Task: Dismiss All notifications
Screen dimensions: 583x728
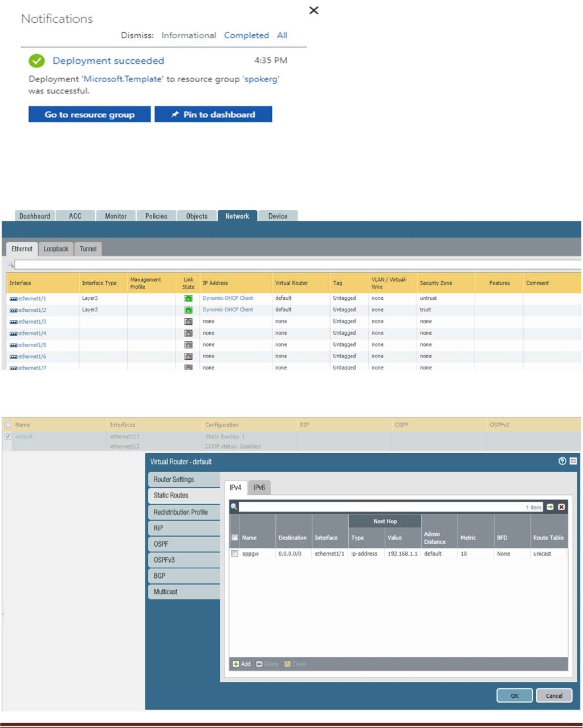Action: point(282,35)
